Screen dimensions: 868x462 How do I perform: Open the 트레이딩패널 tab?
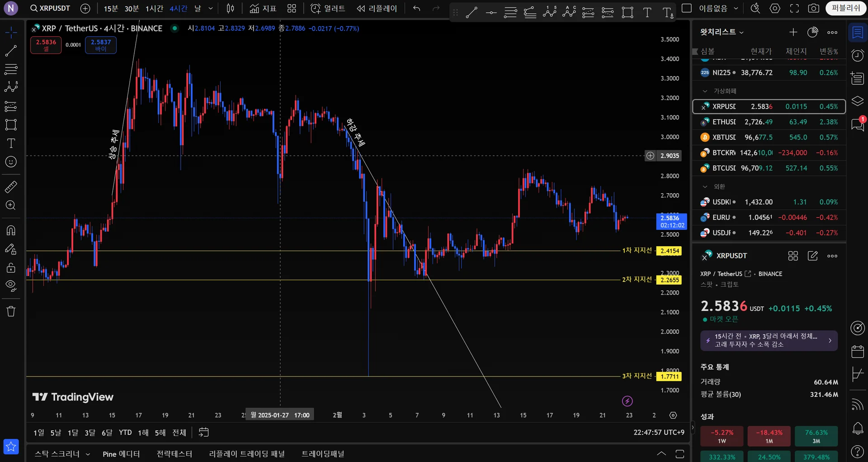[x=323, y=454]
